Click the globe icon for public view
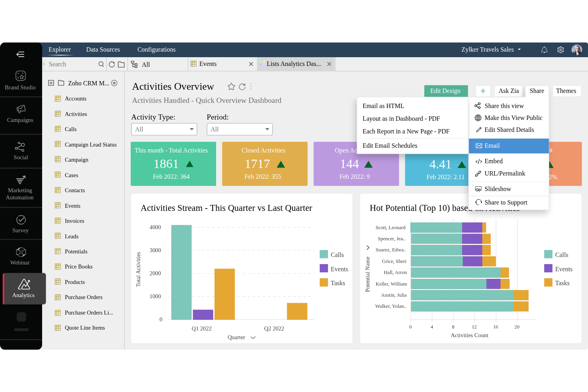This screenshot has width=588, height=392. click(478, 118)
